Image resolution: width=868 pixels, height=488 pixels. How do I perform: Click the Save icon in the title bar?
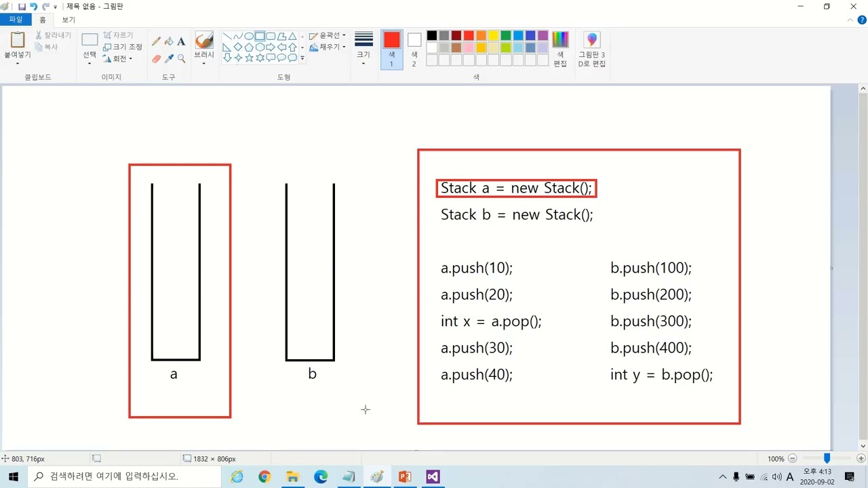click(22, 6)
